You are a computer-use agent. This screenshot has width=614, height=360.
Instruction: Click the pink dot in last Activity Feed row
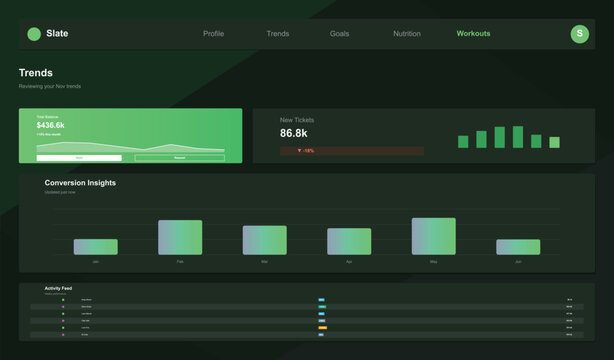point(63,335)
